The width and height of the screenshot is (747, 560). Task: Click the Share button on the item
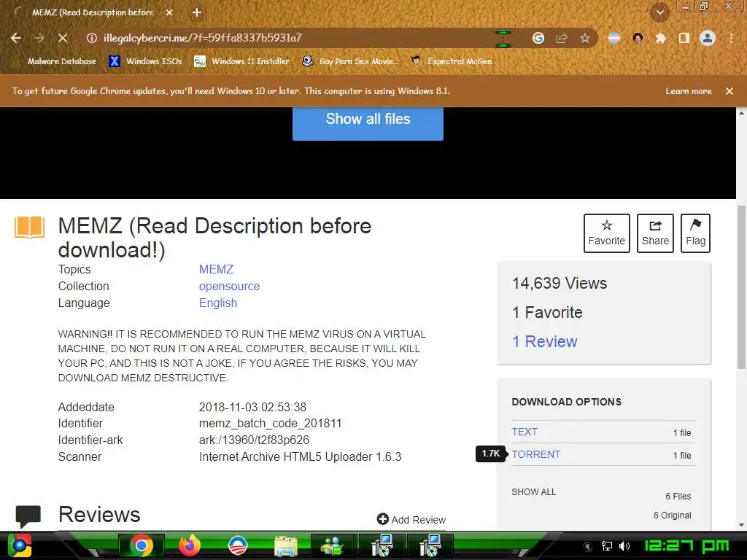(655, 233)
